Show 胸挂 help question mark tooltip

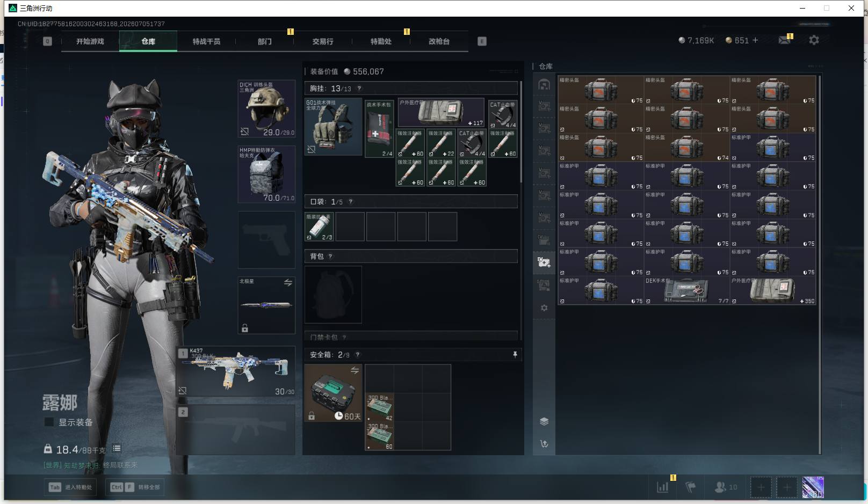coord(359,89)
